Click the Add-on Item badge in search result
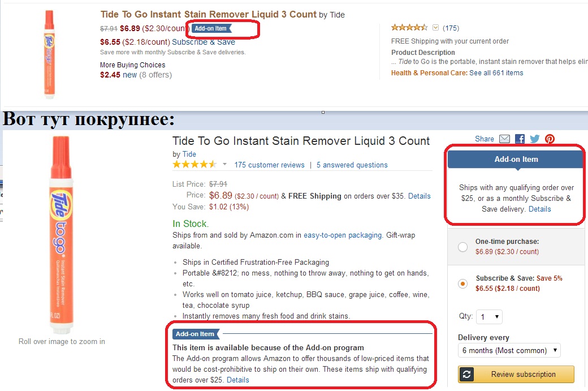 click(211, 28)
